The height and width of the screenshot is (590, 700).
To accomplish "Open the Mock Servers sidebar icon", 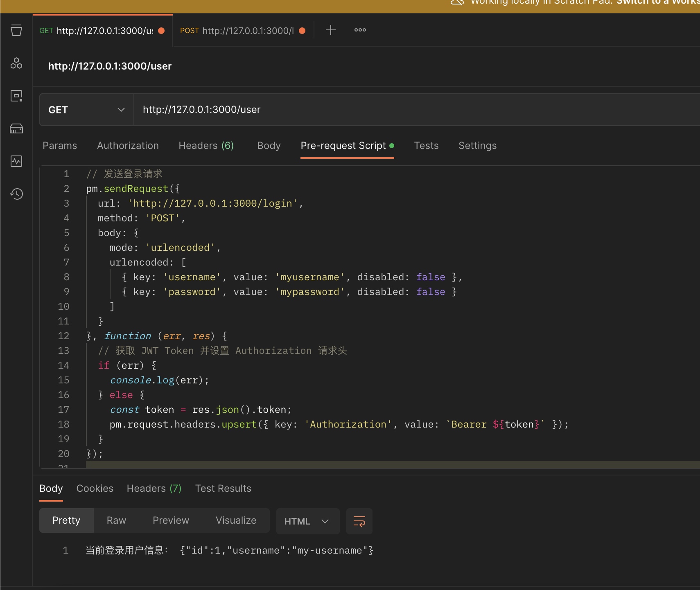I will 16,128.
